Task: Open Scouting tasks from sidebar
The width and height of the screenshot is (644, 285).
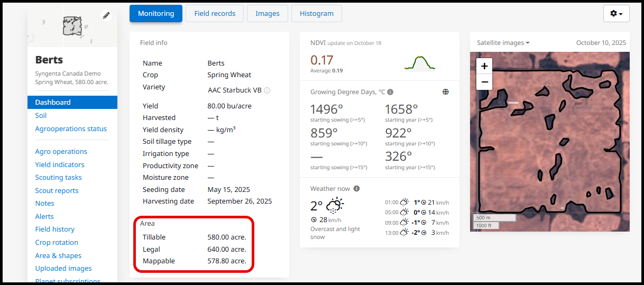Action: (58, 177)
